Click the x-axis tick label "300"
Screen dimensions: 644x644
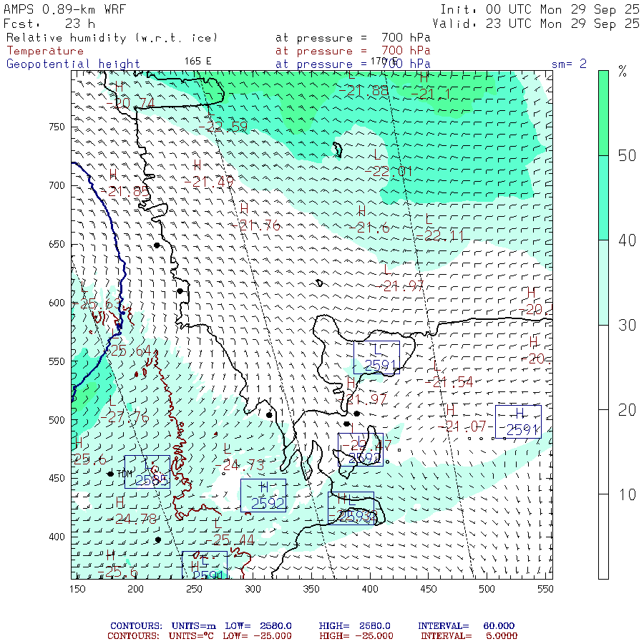pos(253,589)
